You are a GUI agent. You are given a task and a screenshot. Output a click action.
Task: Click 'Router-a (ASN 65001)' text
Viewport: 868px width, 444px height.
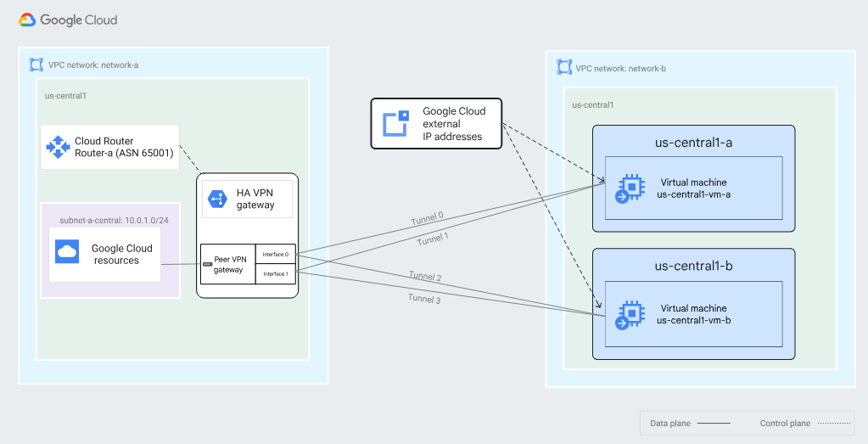click(124, 152)
